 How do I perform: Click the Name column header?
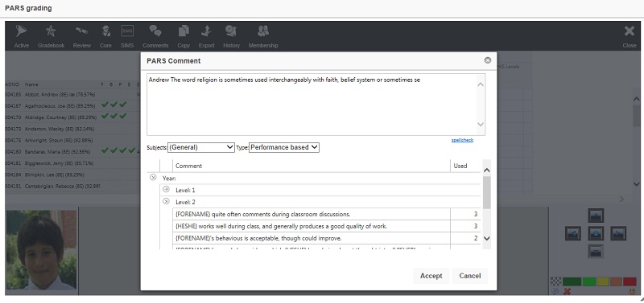coord(31,84)
